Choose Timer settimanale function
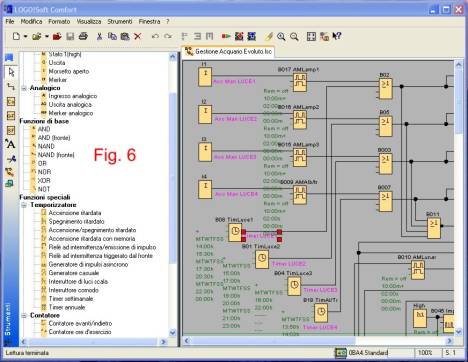The image size is (468, 362). 71,299
